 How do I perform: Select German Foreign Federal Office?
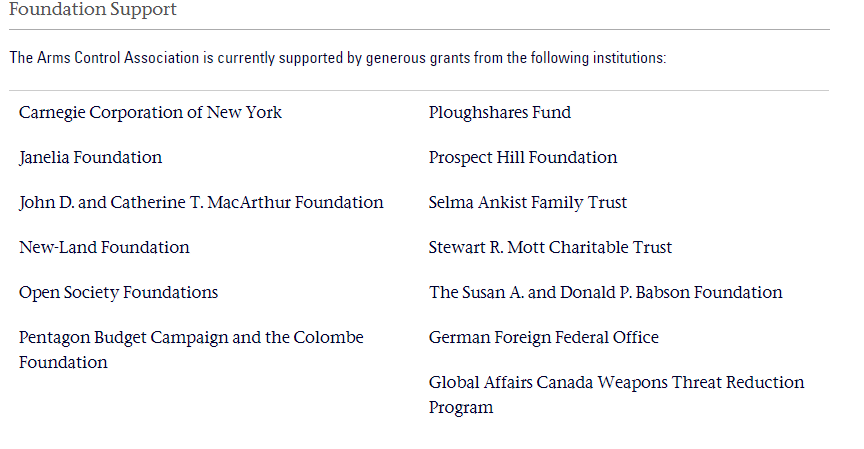pos(544,337)
